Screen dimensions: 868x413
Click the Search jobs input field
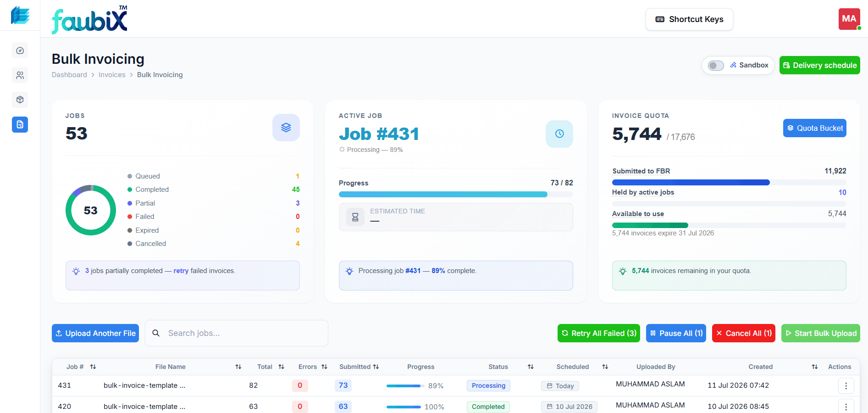coord(237,333)
